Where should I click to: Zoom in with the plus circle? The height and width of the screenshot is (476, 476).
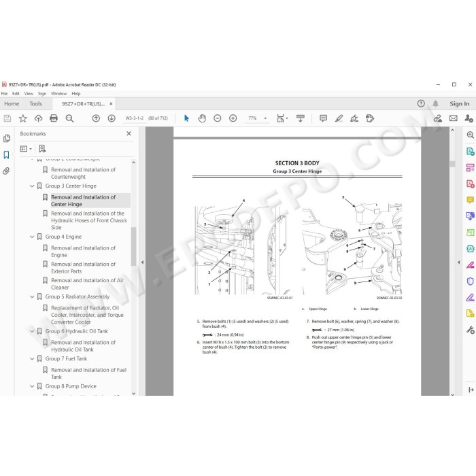233,118
